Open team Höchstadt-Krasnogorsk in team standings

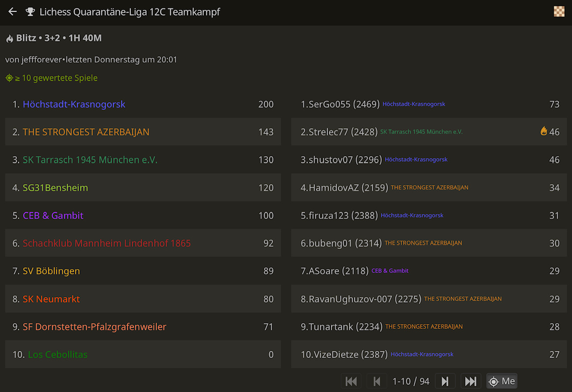[143, 104]
